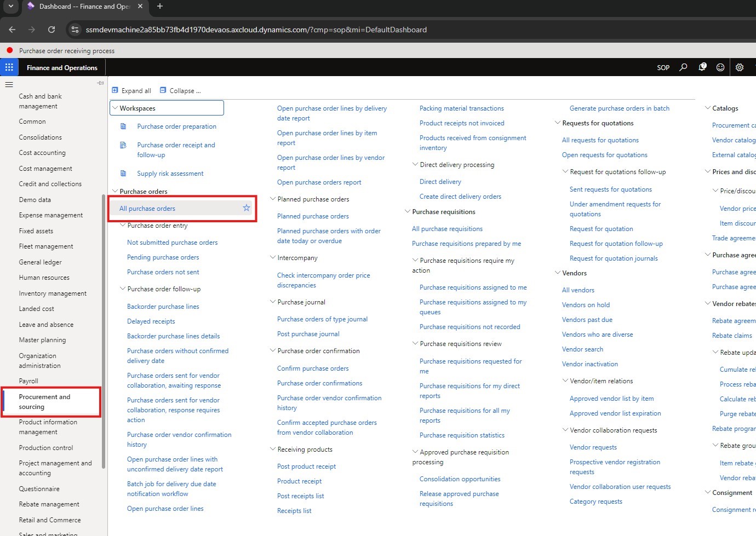Click the search magnifier icon in header
The width and height of the screenshot is (756, 536).
[683, 67]
